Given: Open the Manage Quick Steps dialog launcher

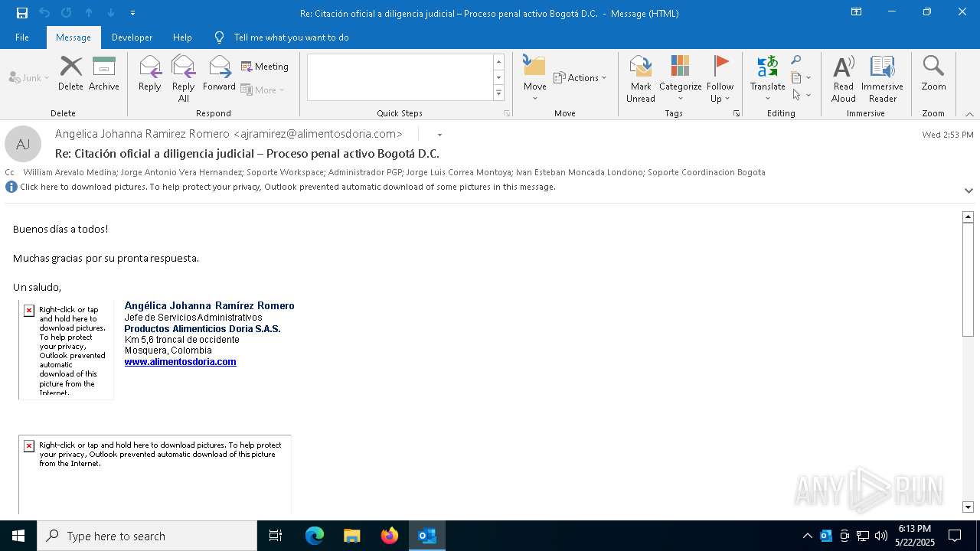Looking at the screenshot, I should click(506, 113).
